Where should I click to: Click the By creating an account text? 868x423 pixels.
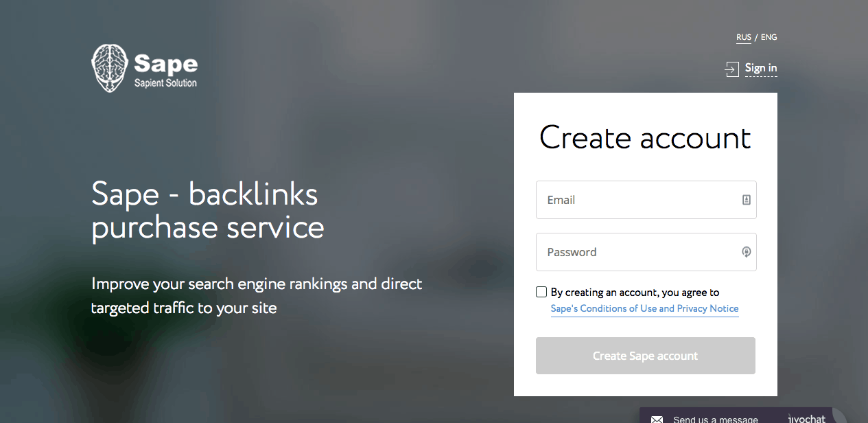(x=635, y=292)
